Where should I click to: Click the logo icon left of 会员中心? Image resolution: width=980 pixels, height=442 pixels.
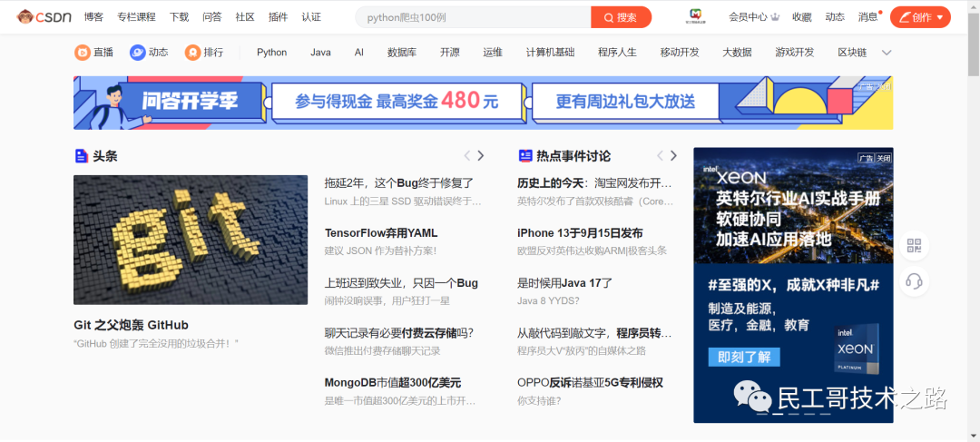click(696, 17)
